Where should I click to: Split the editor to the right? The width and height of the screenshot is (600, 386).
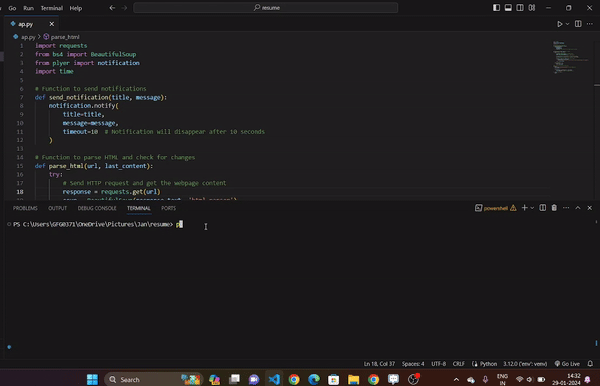point(578,24)
